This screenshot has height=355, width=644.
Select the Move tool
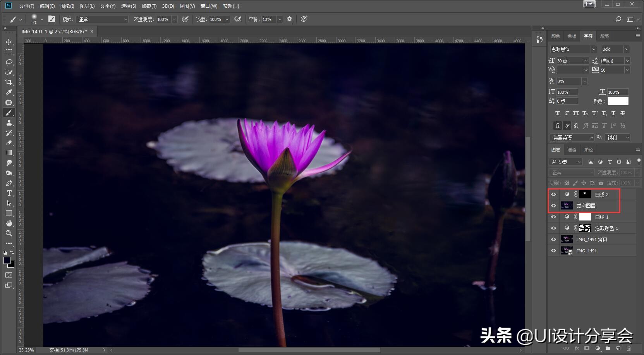[9, 42]
